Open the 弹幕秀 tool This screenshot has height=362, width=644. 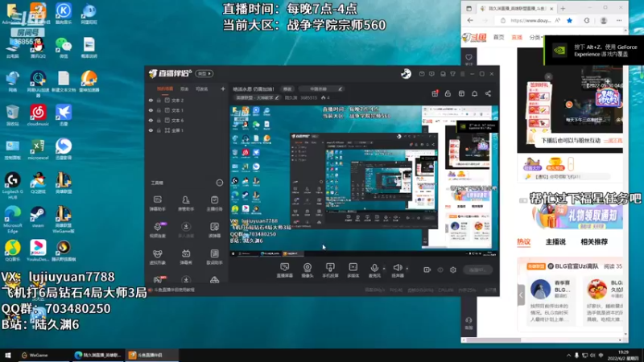click(186, 257)
